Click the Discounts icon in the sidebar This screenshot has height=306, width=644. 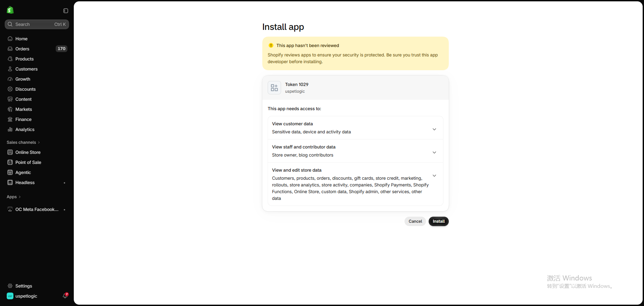click(10, 89)
